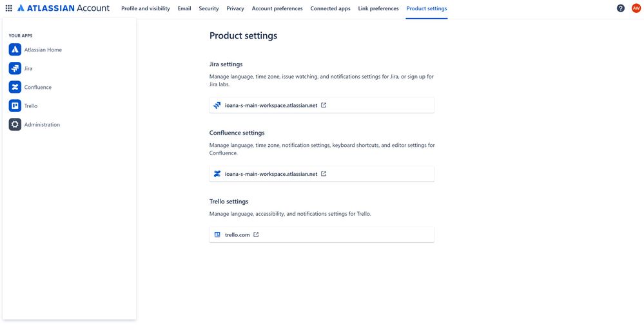Open the app switcher grid icon

(x=8, y=8)
